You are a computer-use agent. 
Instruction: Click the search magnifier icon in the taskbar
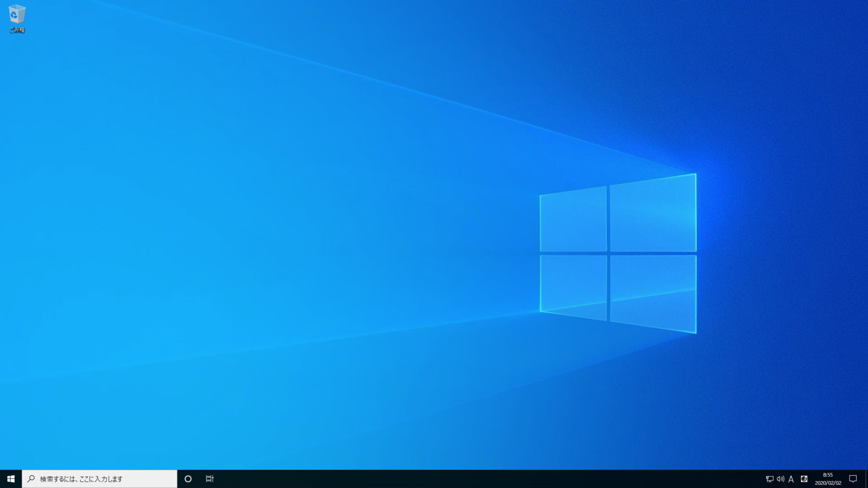point(30,479)
